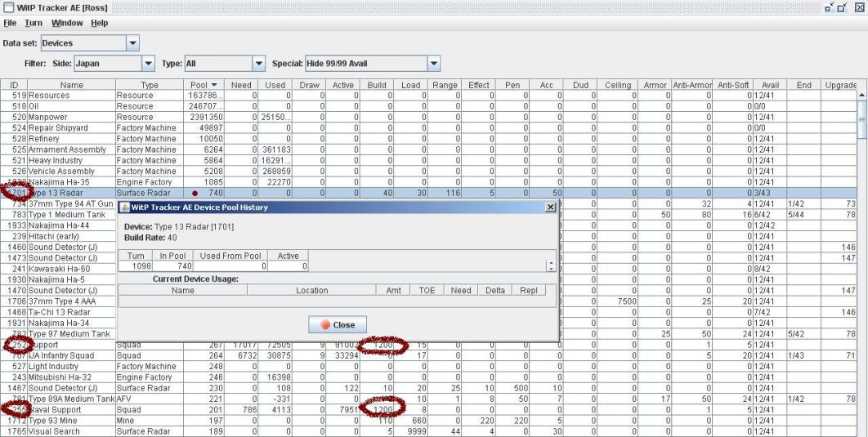Click the Used From Pool column header
868x437 pixels.
coord(230,256)
